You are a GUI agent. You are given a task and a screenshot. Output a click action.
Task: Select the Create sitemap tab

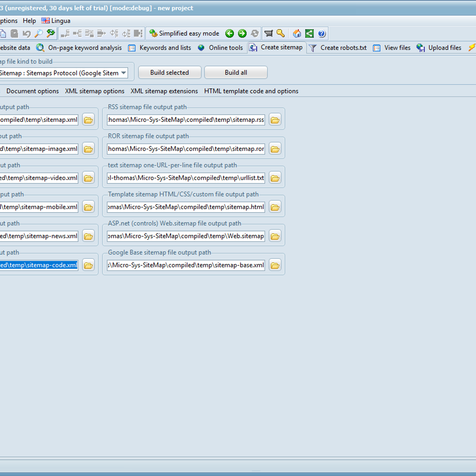(276, 47)
